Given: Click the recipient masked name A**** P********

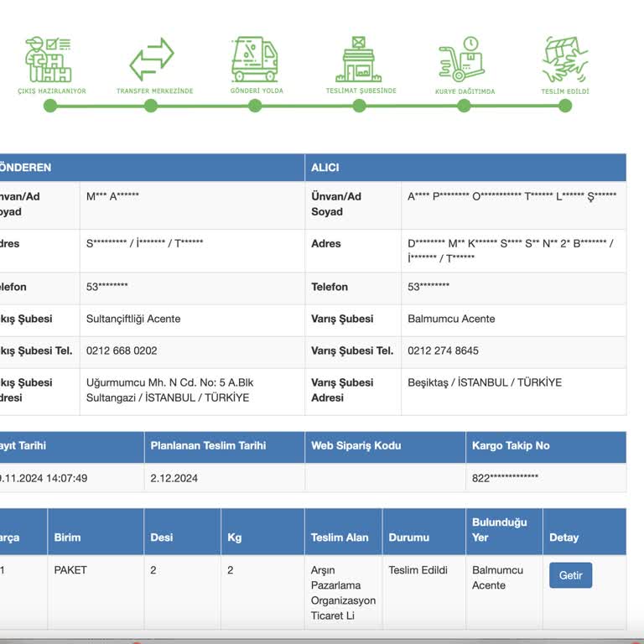Looking at the screenshot, I should click(512, 197).
